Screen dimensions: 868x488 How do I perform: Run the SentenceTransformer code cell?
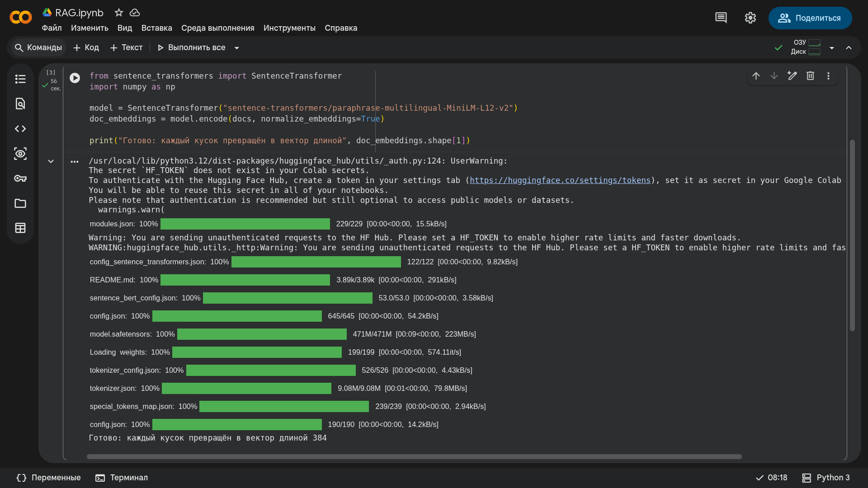75,78
